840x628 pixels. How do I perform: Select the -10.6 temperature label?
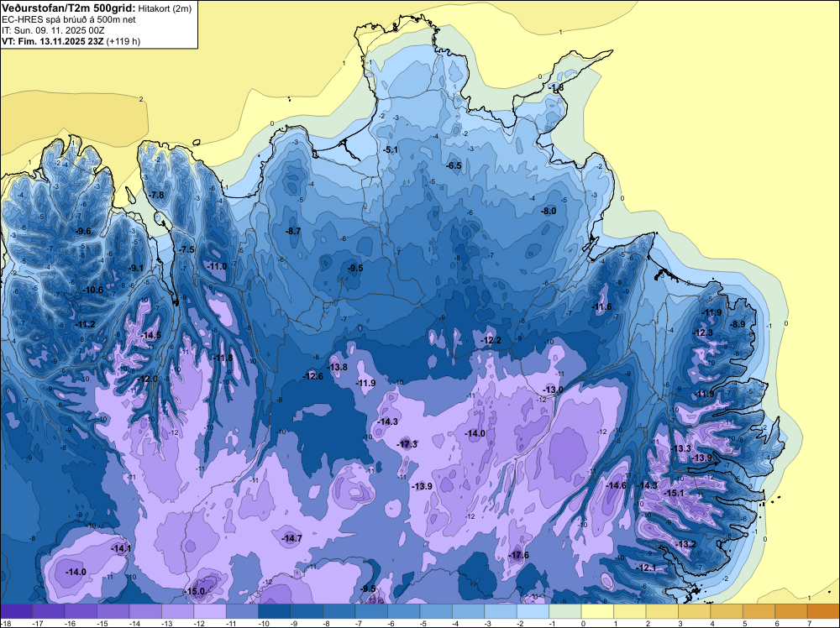click(x=92, y=290)
